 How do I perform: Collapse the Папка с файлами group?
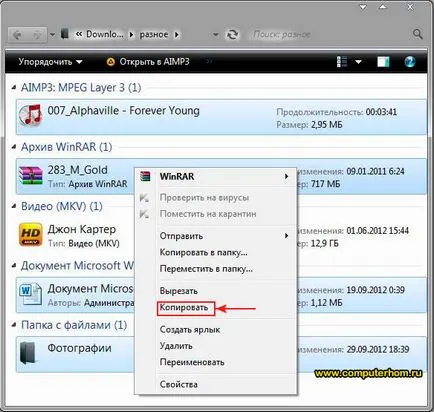[14, 325]
